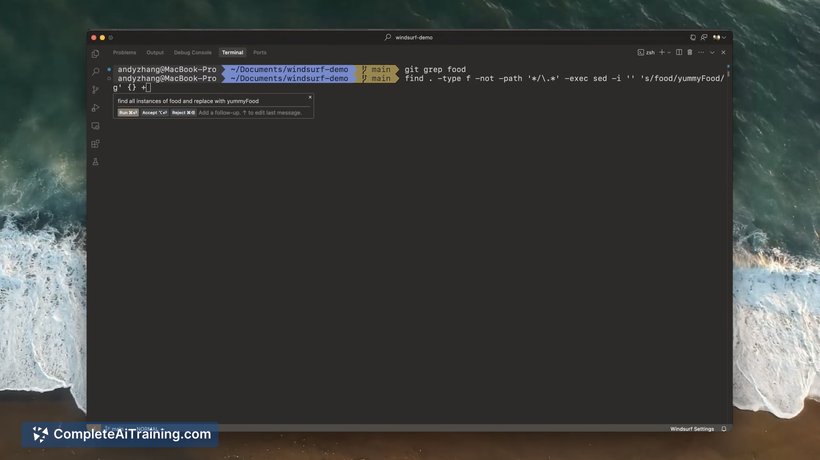820x460 pixels.
Task: Split the terminal panel
Action: (x=679, y=52)
